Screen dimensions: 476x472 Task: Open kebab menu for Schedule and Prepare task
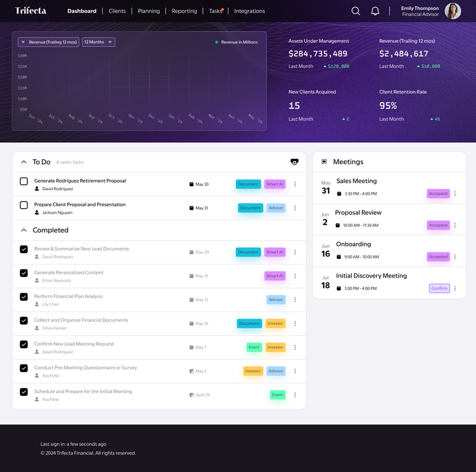295,395
